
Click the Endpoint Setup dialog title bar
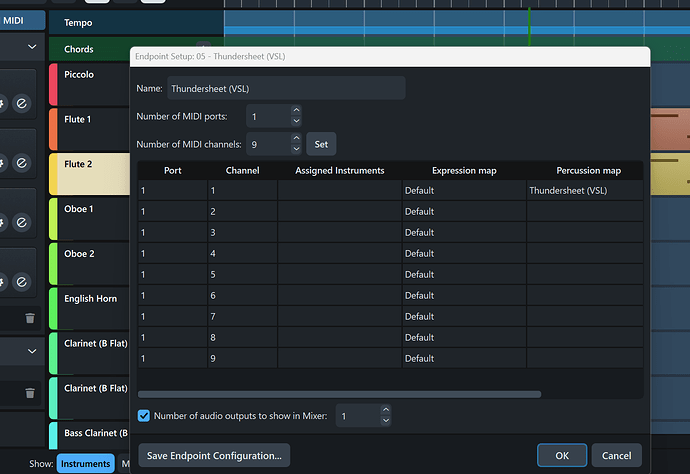[390, 56]
